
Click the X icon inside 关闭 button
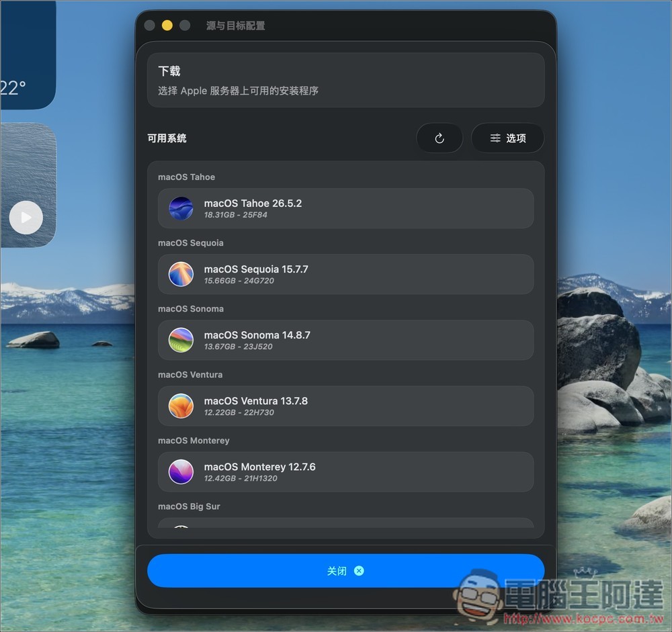pyautogui.click(x=359, y=571)
